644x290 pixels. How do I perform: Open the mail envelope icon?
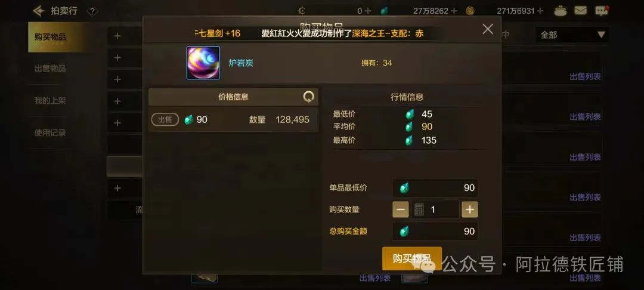[x=580, y=11]
